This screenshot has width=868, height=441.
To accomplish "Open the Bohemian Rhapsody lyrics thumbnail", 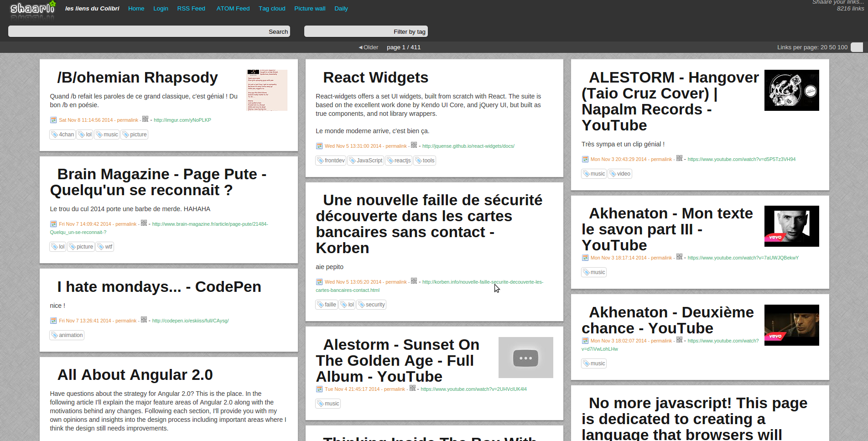I will pos(267,90).
